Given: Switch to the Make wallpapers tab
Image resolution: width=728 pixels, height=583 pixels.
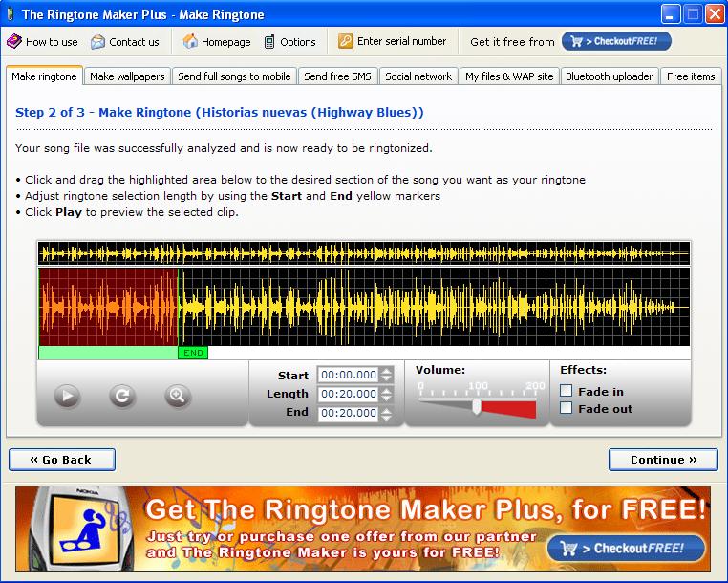Looking at the screenshot, I should tap(127, 76).
